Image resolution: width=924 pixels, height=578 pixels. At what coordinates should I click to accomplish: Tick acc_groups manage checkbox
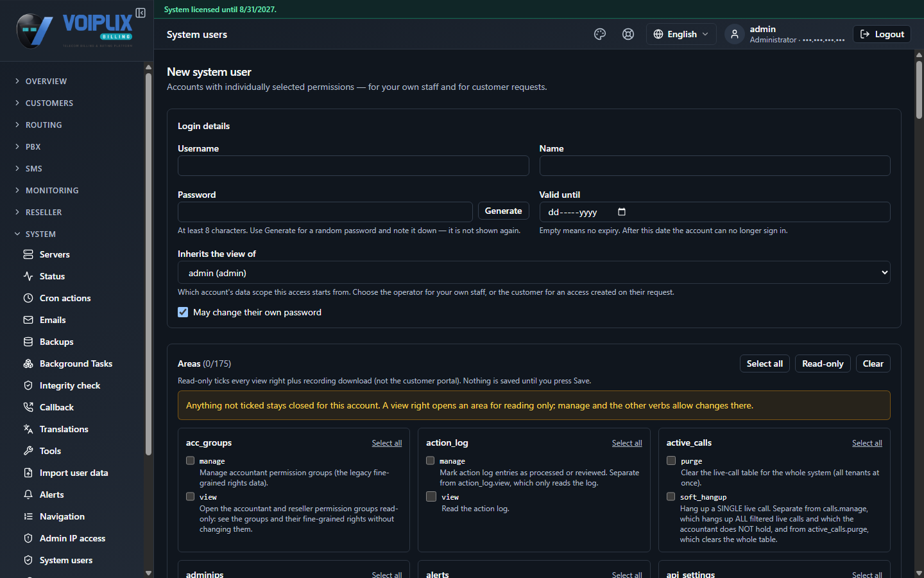190,460
